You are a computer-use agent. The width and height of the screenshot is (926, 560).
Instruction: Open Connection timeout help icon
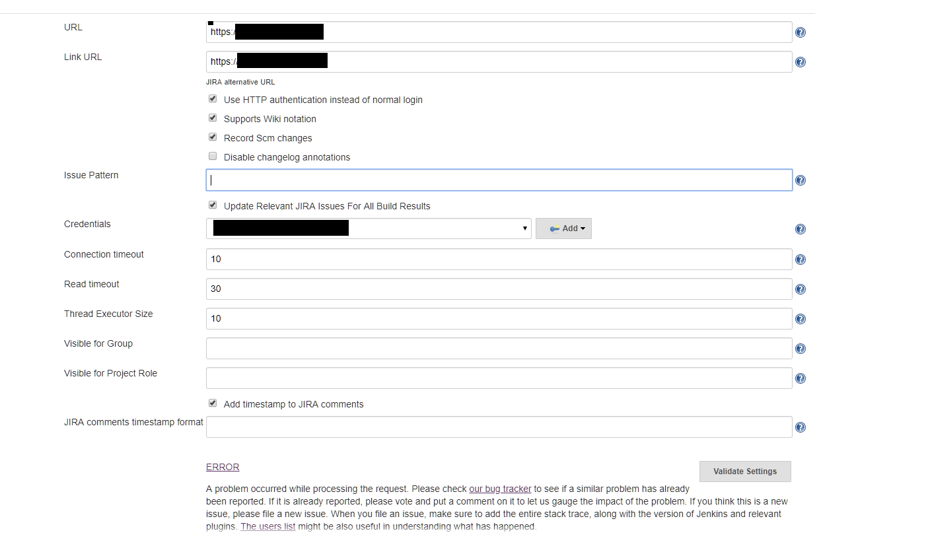click(800, 260)
